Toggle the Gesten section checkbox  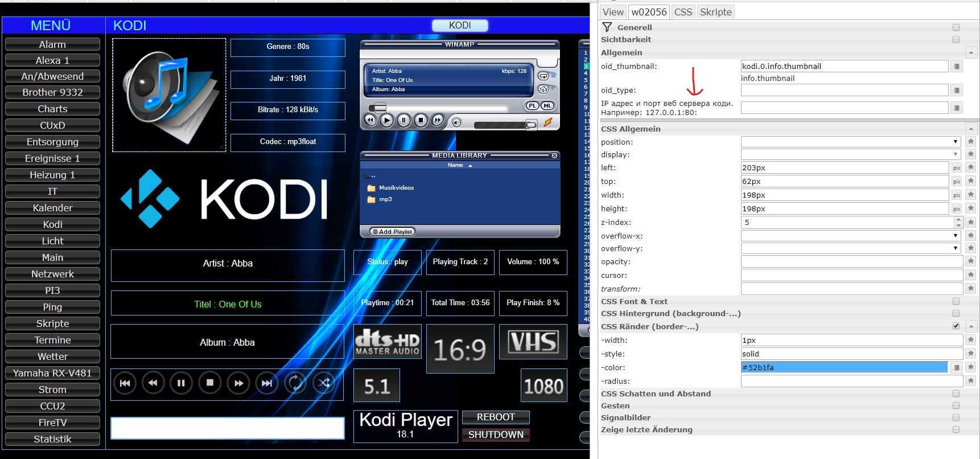click(956, 405)
